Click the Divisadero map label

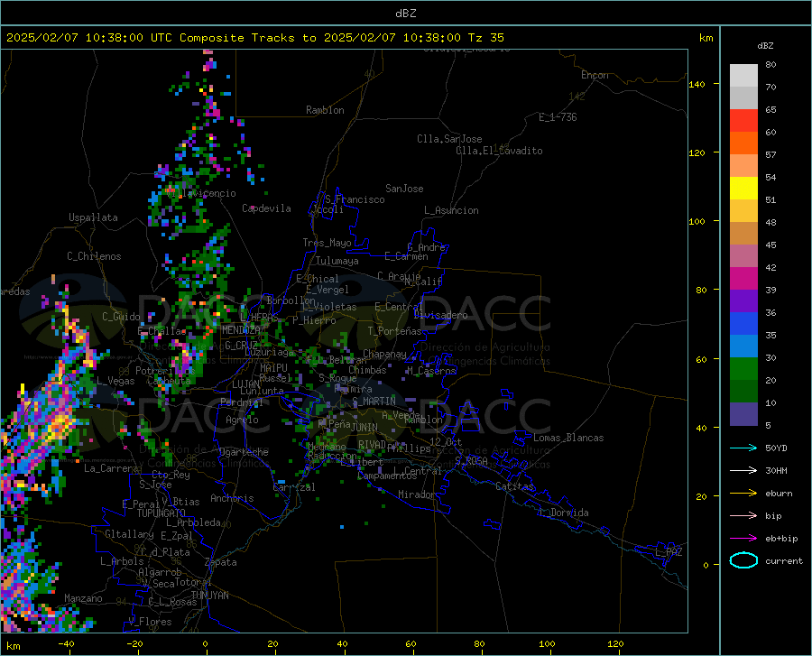tap(440, 315)
